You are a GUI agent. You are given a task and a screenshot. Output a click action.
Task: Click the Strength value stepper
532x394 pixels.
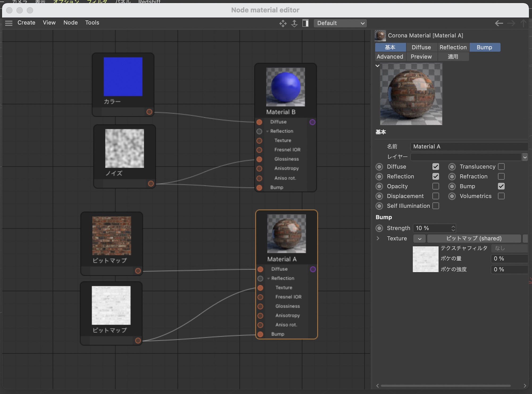453,228
